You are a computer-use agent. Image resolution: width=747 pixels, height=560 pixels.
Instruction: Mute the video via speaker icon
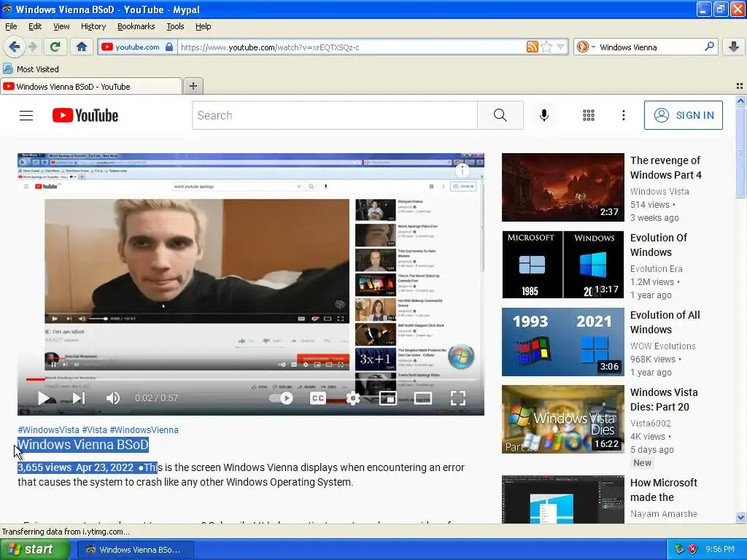tap(112, 398)
